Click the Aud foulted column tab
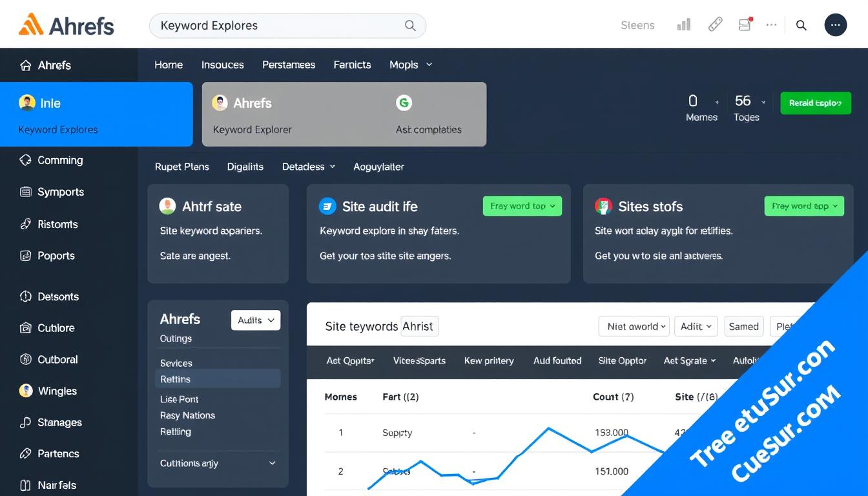868x496 pixels. 557,361
